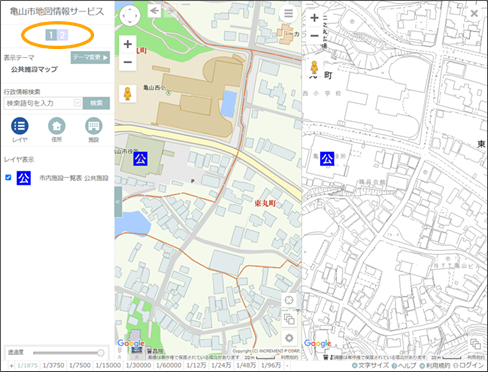This screenshot has height=372, width=488.
Task: Select the 1/7500 scale tab
Action: click(x=80, y=365)
